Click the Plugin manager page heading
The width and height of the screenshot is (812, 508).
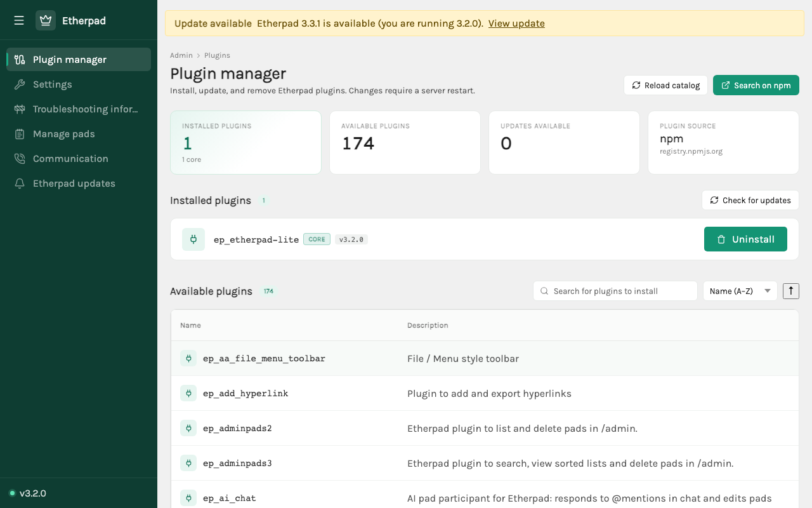[228, 74]
